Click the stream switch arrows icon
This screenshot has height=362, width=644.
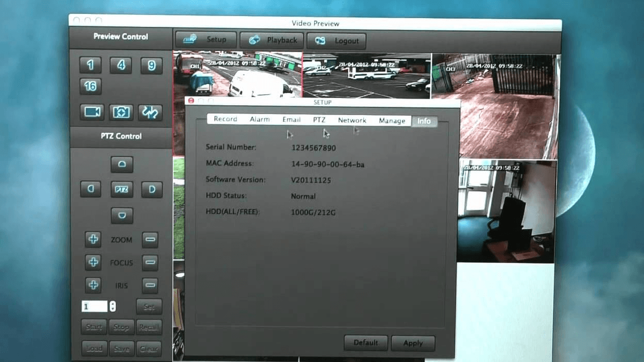[151, 112]
